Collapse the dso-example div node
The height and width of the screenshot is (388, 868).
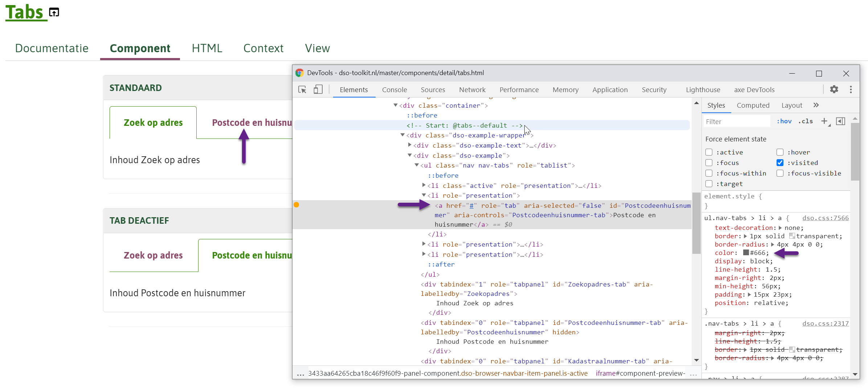pos(410,155)
